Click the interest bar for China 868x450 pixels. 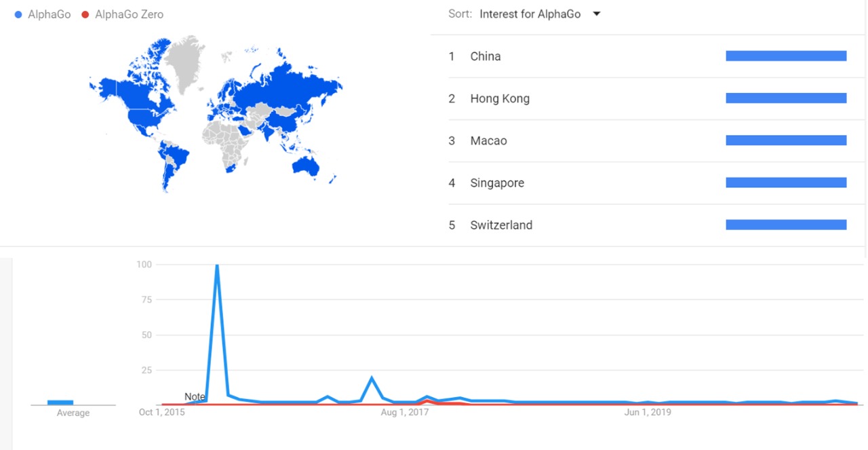coord(786,56)
